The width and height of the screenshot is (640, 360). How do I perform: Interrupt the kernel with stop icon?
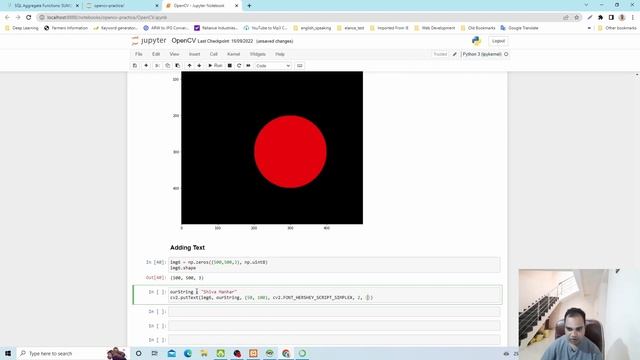(230, 66)
